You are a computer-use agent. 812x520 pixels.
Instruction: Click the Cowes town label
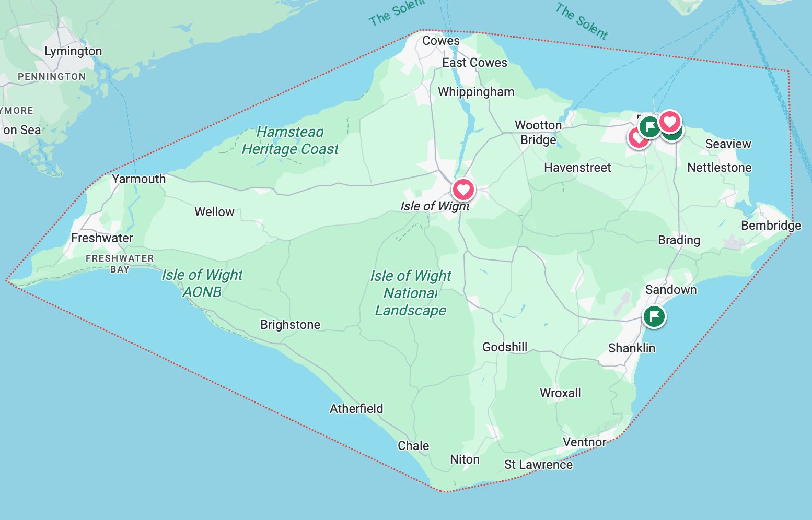tap(441, 41)
